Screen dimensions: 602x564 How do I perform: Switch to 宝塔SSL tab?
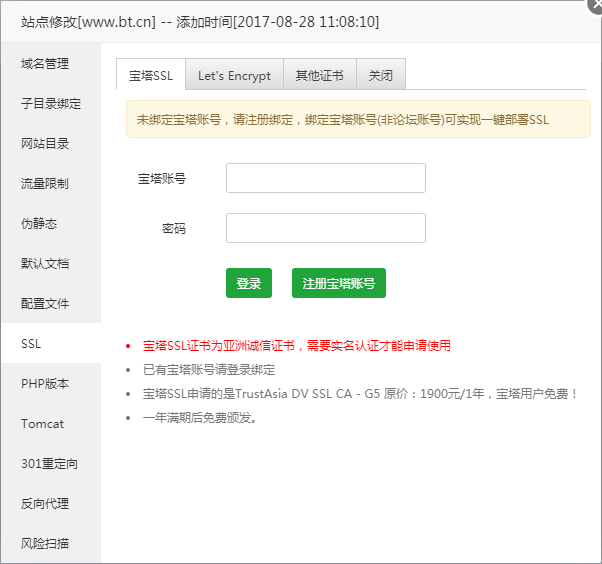tap(151, 74)
